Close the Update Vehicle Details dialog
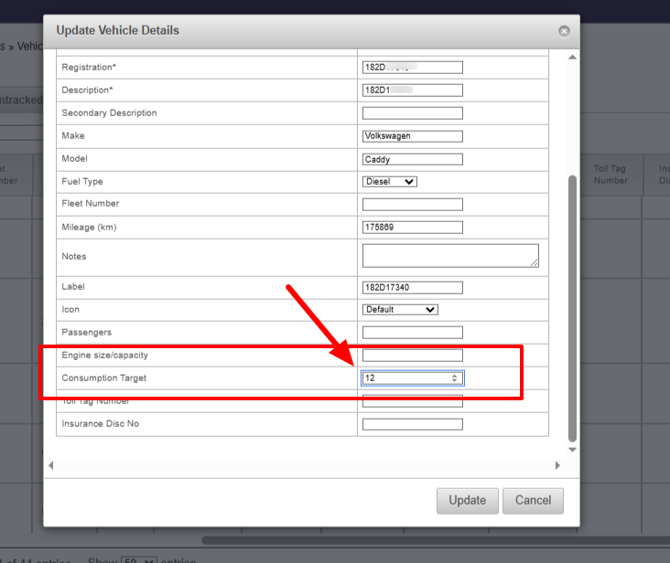 [x=564, y=31]
